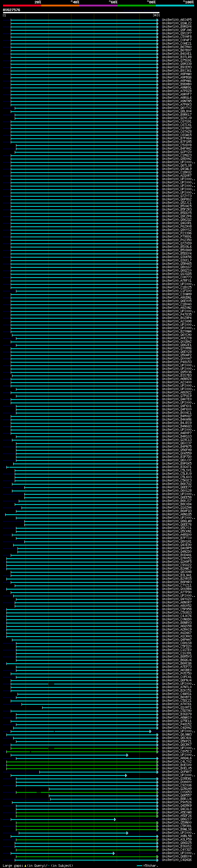Select the UniRef100_B0ESV0 label
Screen dimensions: 197x868
177,765
